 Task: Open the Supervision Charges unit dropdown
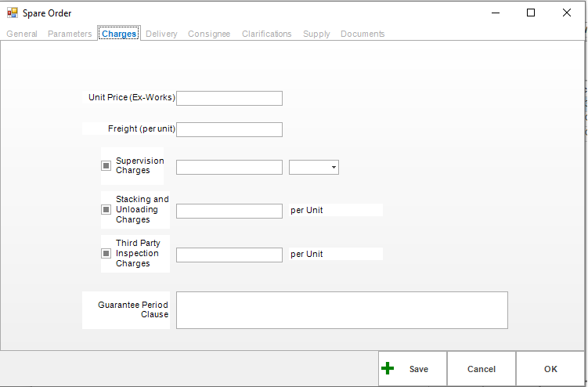[x=314, y=167]
